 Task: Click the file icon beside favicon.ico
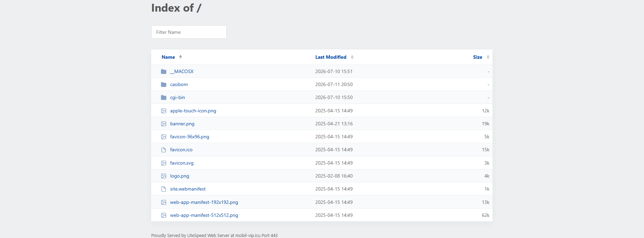click(x=163, y=150)
